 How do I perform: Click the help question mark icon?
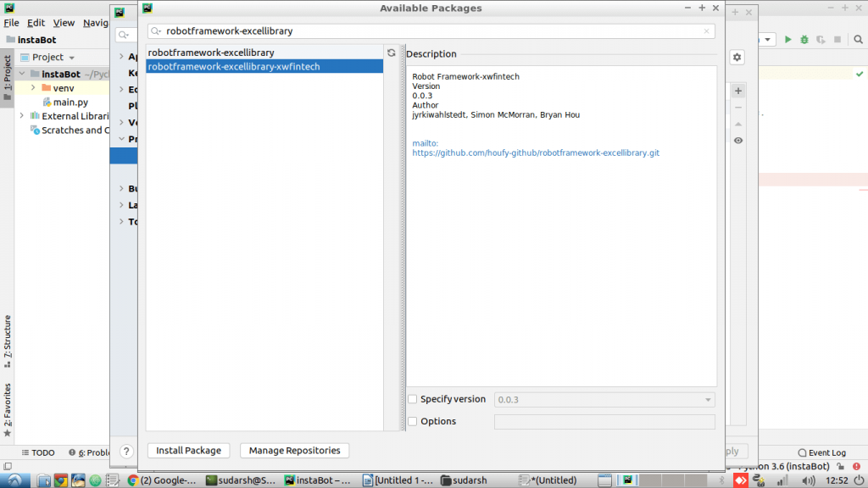tap(126, 452)
